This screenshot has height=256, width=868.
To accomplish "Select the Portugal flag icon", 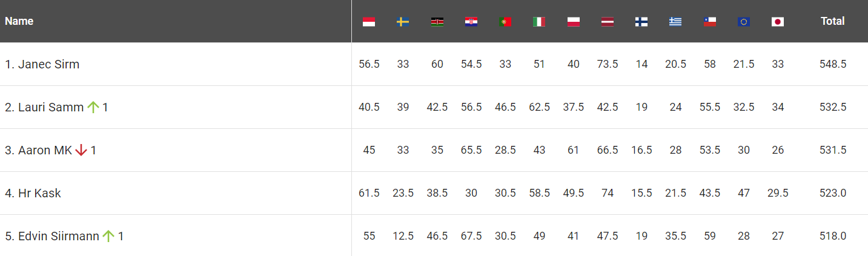I will 505,22.
